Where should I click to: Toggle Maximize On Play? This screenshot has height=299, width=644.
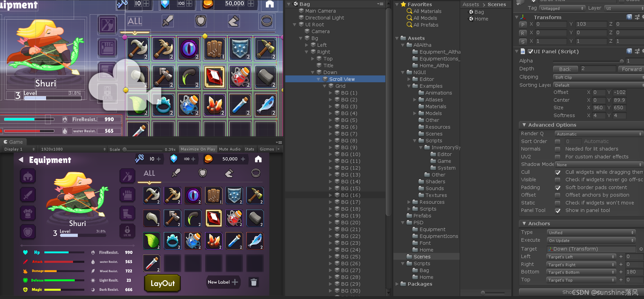click(x=198, y=149)
